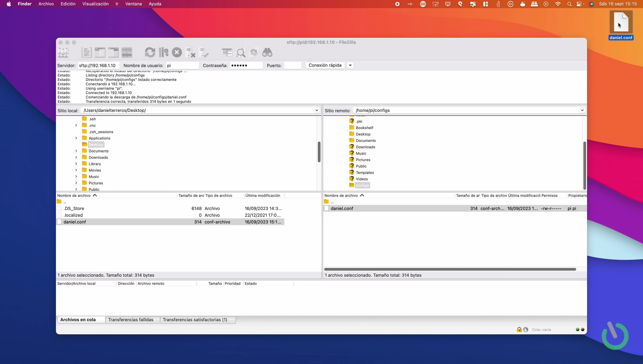The height and width of the screenshot is (364, 643).
Task: Open the Apple menu
Action: click(x=9, y=4)
